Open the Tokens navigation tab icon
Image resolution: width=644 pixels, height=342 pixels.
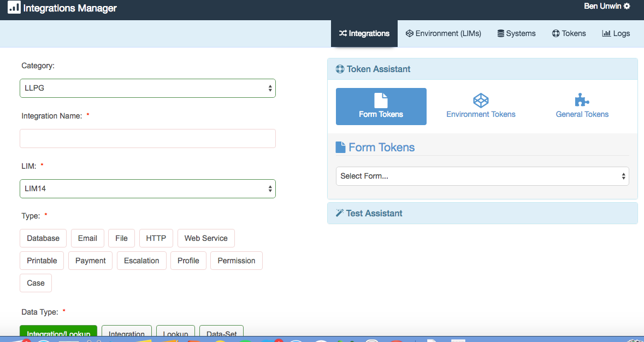(555, 33)
